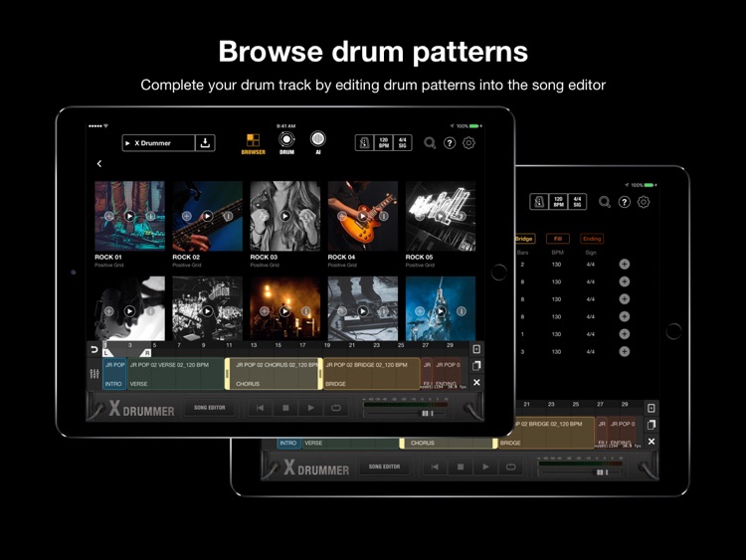
Task: Rewind to start on the front iPad transport
Action: (260, 408)
